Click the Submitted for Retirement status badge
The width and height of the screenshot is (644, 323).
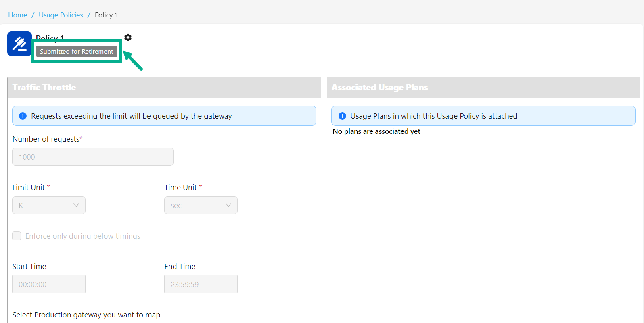(77, 52)
